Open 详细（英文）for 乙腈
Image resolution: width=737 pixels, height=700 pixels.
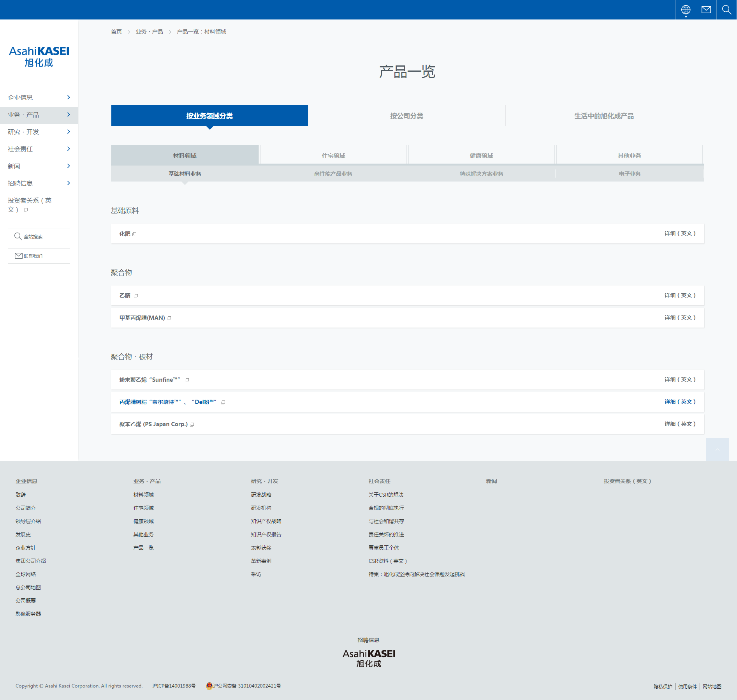[680, 295]
